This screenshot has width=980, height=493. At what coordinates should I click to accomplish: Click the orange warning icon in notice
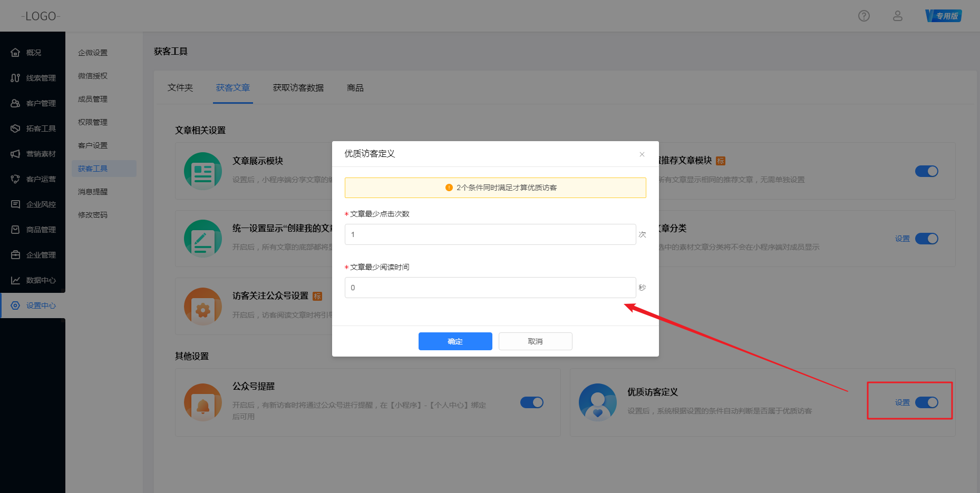449,188
